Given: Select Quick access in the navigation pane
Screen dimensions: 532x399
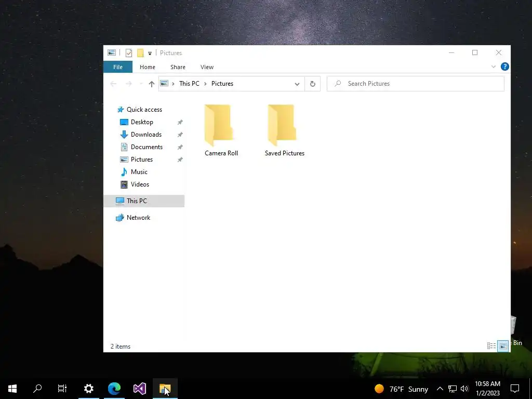Looking at the screenshot, I should pos(144,110).
